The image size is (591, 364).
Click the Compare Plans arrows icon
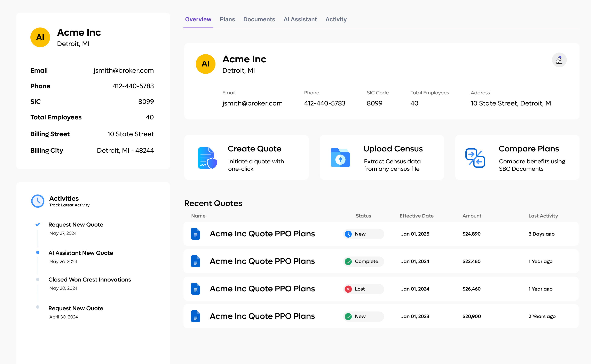tap(475, 158)
